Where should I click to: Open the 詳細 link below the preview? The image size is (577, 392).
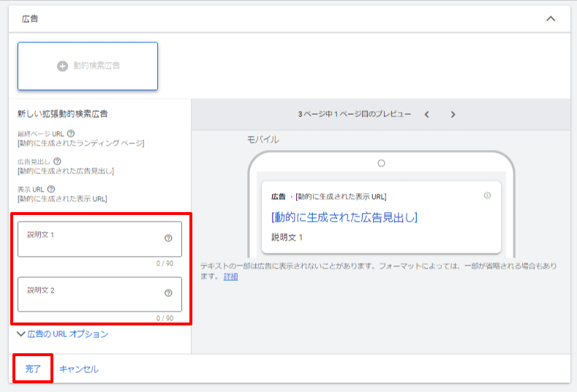point(230,277)
